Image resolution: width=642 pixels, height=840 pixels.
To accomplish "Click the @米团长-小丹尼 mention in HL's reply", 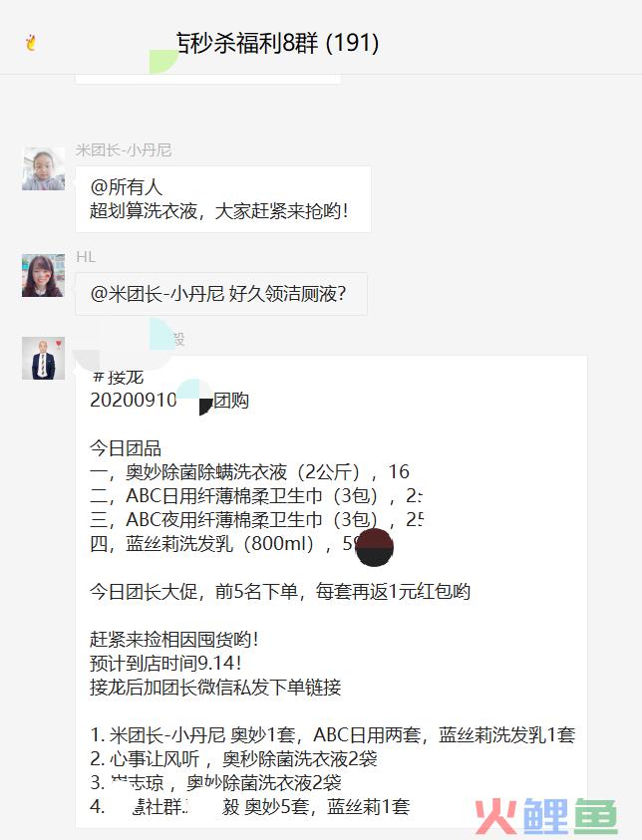I will pos(158,294).
